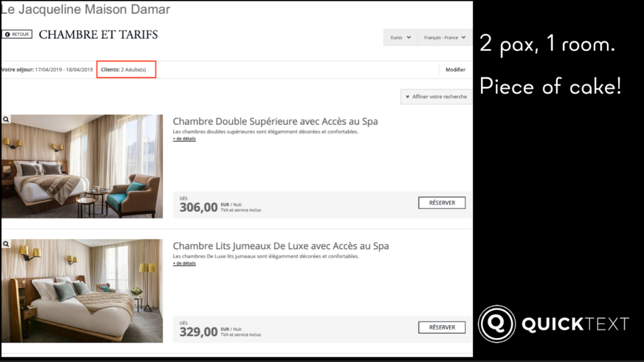Expand Affiner votre recherche filter

[436, 97]
